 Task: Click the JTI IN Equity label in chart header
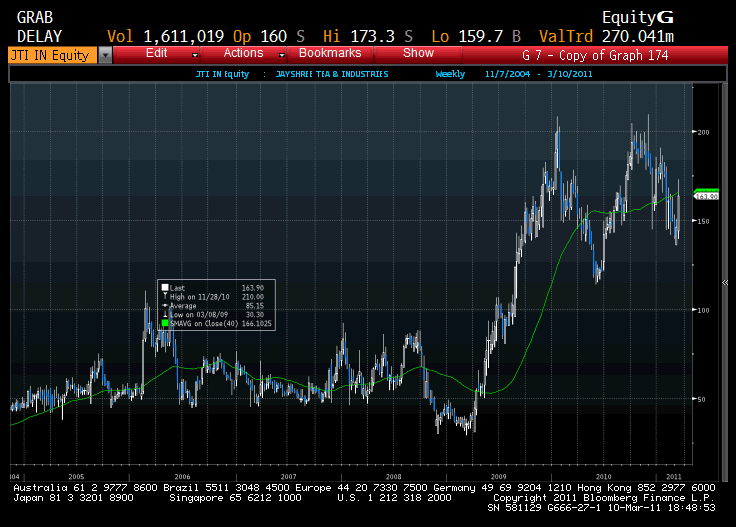click(222, 74)
